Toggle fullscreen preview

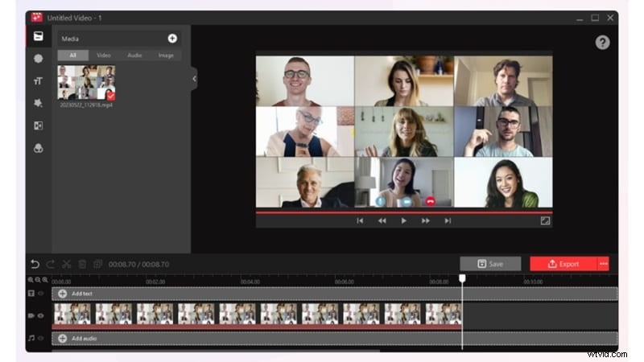pyautogui.click(x=545, y=220)
